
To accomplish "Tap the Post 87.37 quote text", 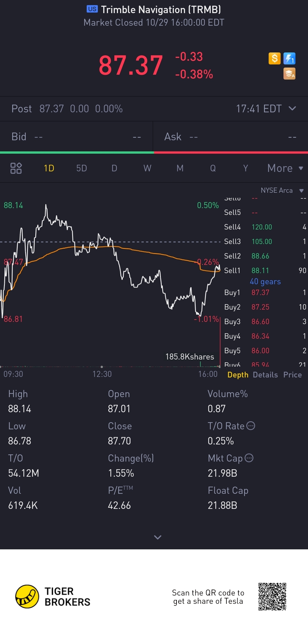I will (x=67, y=109).
